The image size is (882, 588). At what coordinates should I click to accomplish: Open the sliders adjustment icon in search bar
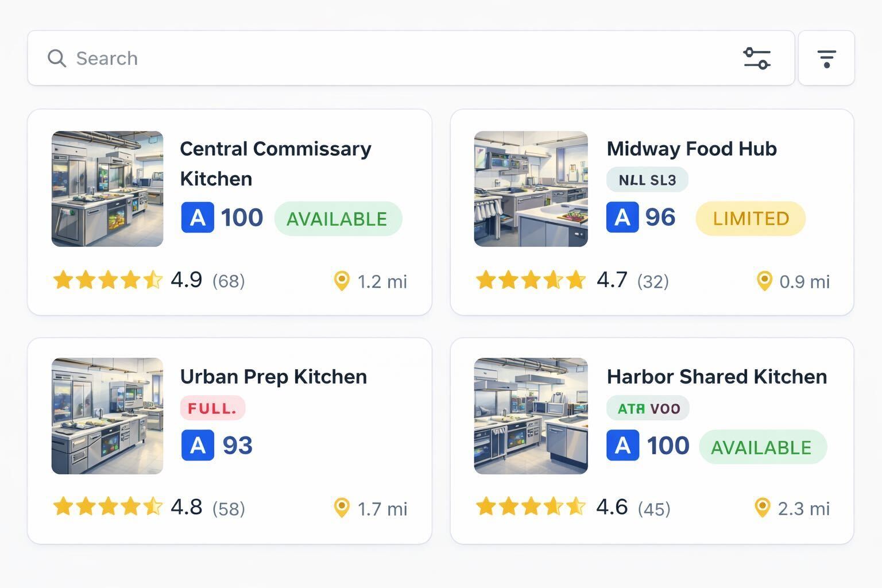pyautogui.click(x=757, y=58)
